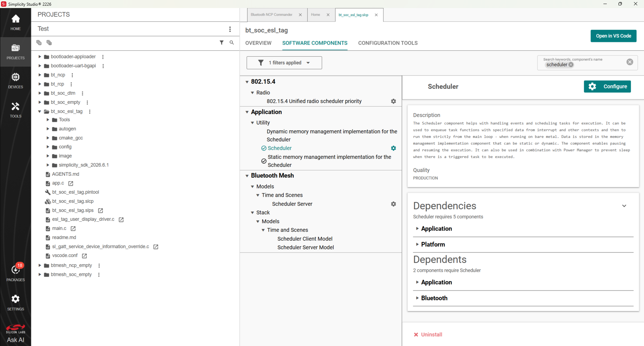644x346 pixels.
Task: Open the 1 filters applied dropdown
Action: [284, 63]
